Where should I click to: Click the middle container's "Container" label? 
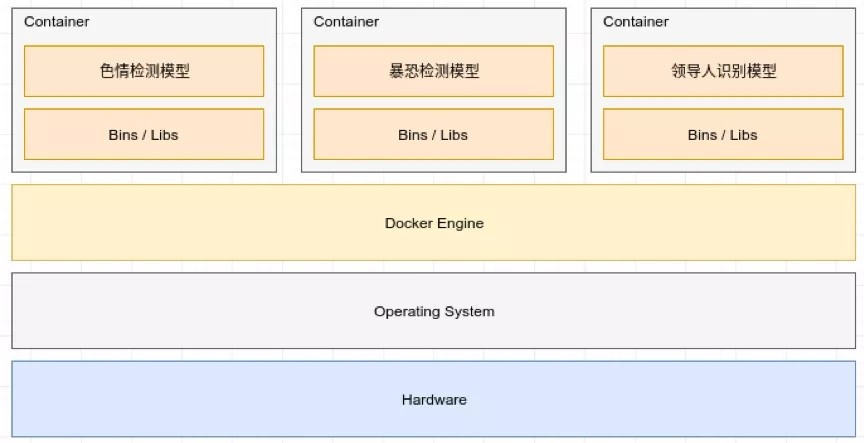[x=346, y=22]
